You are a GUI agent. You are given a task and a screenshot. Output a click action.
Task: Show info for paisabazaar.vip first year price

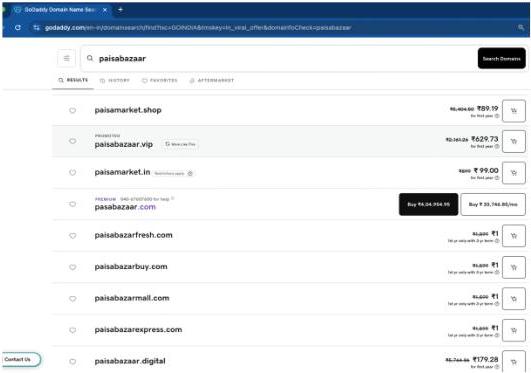[x=497, y=146]
